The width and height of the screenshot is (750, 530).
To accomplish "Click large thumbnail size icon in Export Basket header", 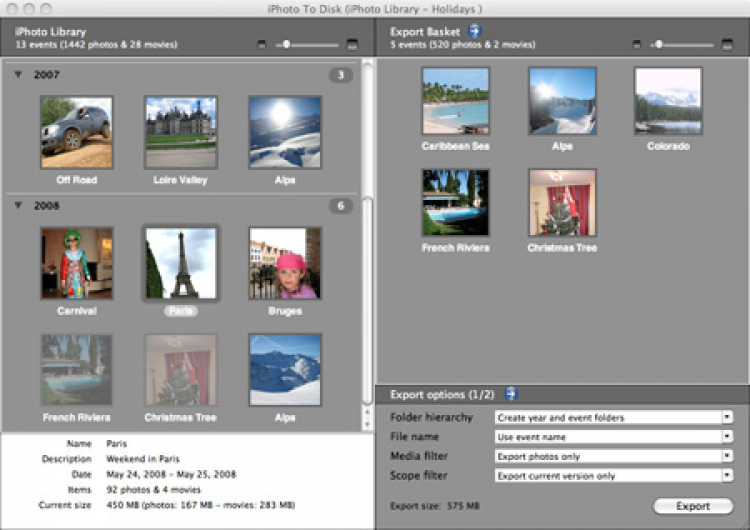I will click(727, 44).
